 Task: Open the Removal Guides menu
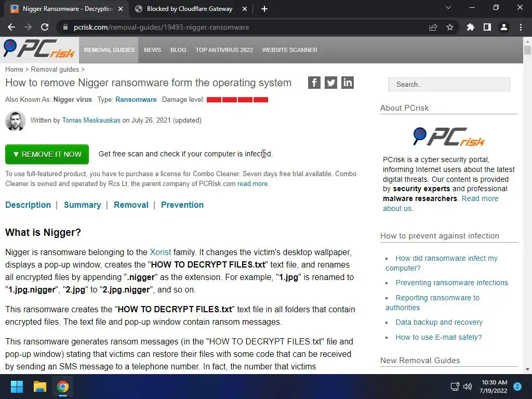pyautogui.click(x=109, y=50)
